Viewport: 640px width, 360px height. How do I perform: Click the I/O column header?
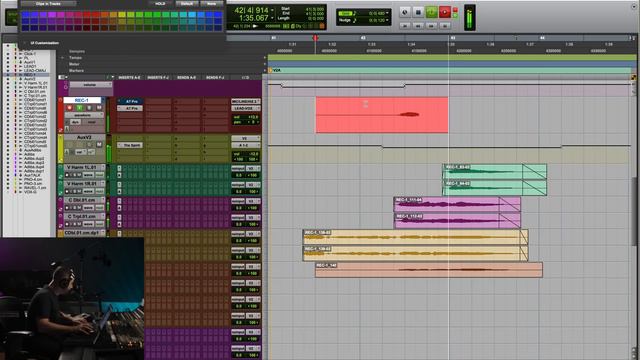tap(246, 78)
